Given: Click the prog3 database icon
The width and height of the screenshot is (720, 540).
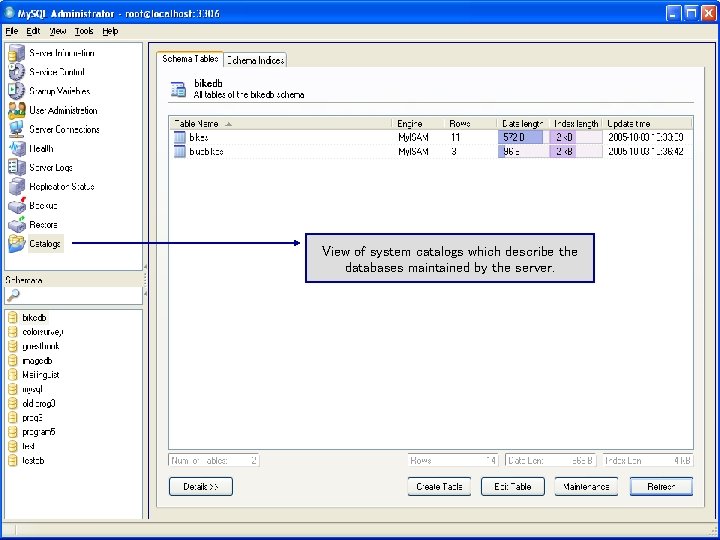Looking at the screenshot, I should click(13, 417).
